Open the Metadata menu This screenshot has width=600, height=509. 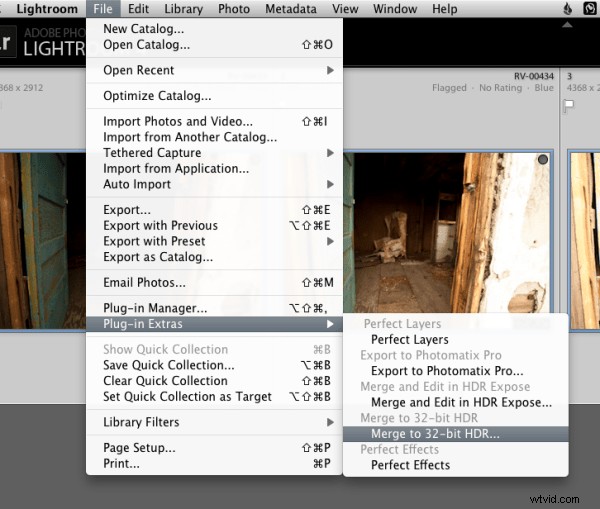pos(291,8)
